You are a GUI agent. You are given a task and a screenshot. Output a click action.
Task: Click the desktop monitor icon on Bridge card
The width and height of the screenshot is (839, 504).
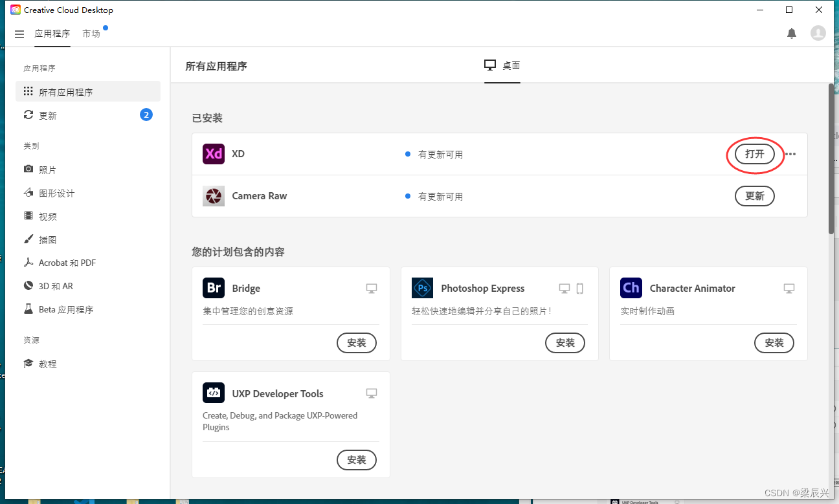[x=372, y=289]
